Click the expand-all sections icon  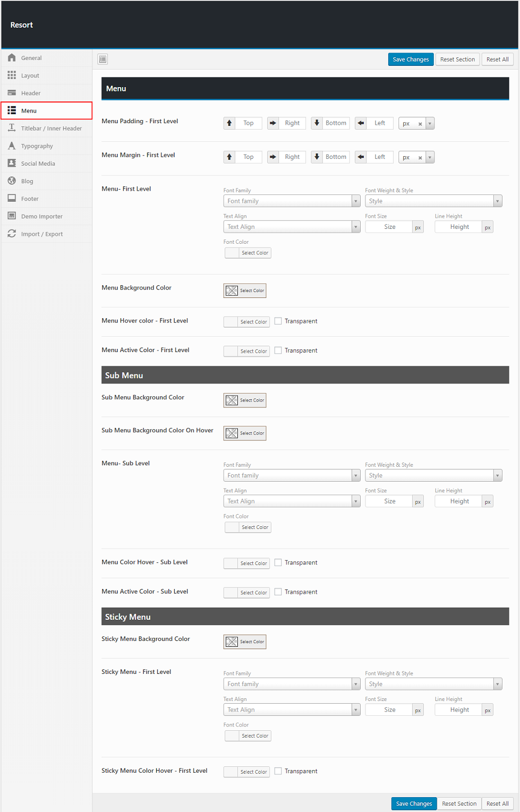(x=103, y=59)
